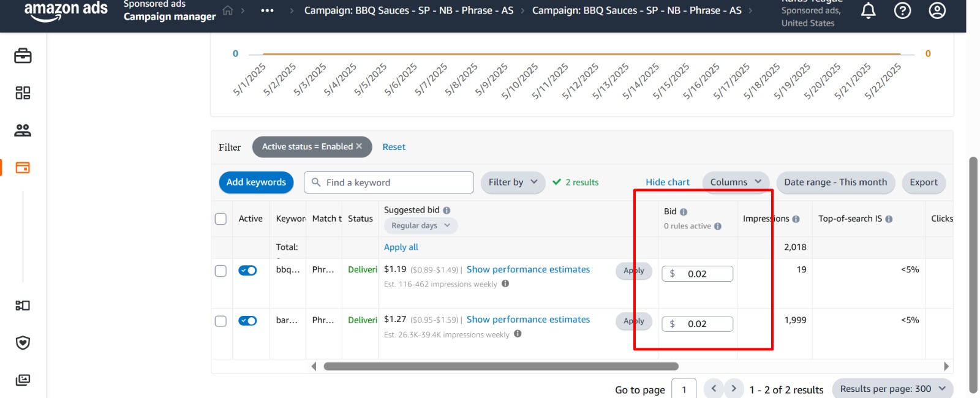The image size is (980, 398).
Task: Select the orange campaigns card icon
Action: (23, 168)
